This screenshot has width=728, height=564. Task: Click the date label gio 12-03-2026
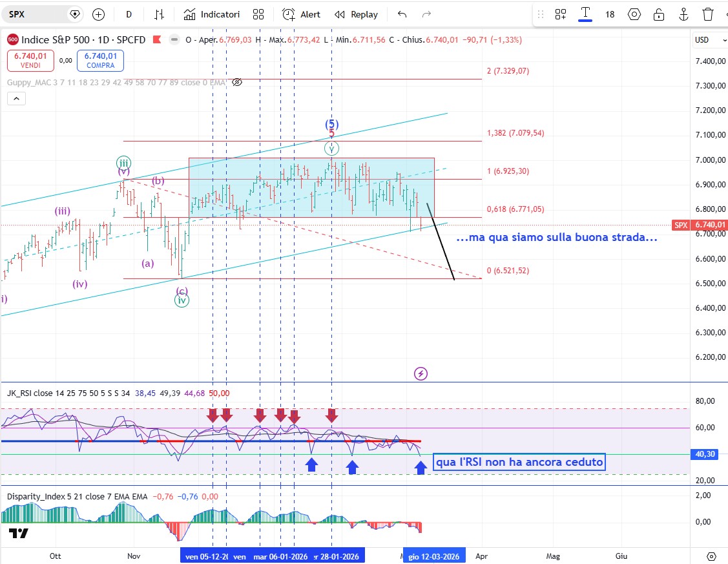point(434,556)
